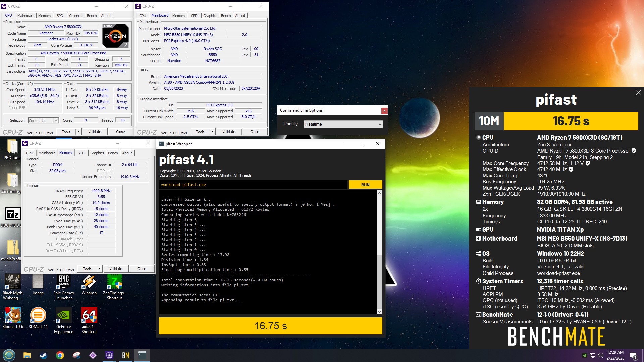
Task: Launch Bloons TD 6 desktop icon
Action: (x=12, y=318)
